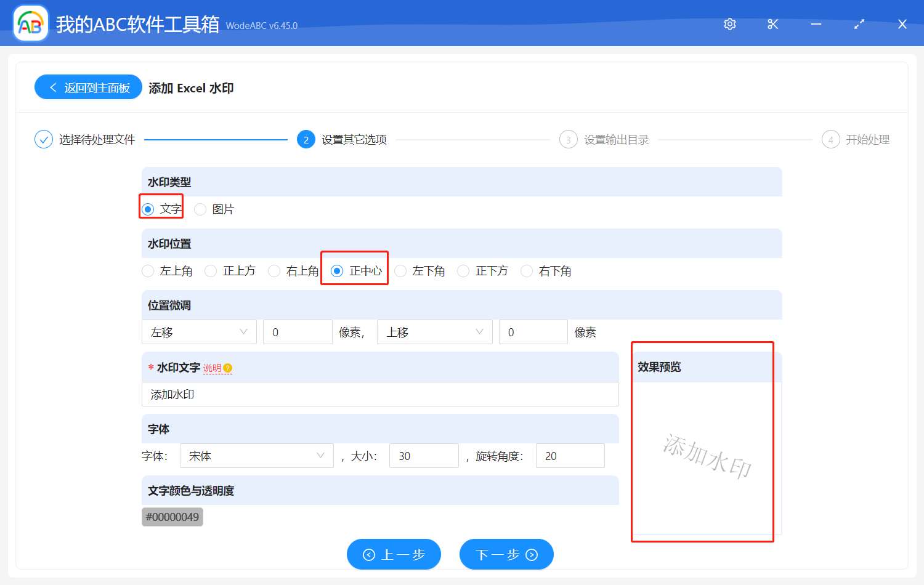Open the settings gear in title bar
924x585 pixels.
[x=729, y=23]
